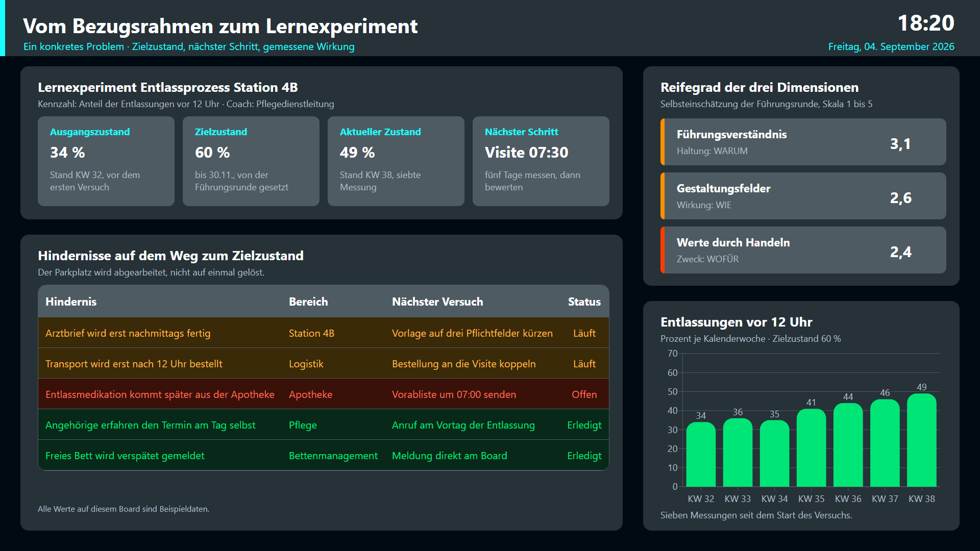
Task: Click the 'Bettenmanagement' Bereich cell
Action: click(333, 456)
